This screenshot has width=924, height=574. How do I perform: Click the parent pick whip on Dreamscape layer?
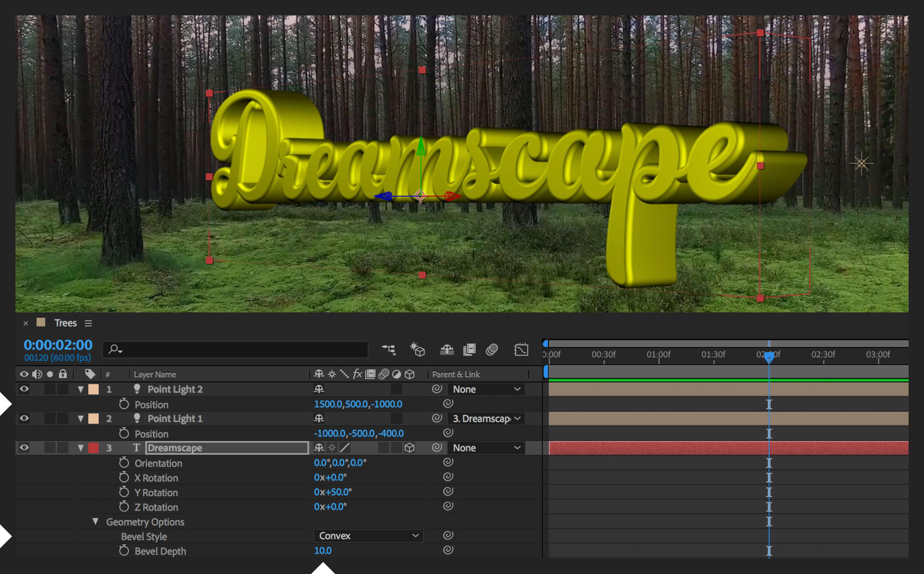(x=436, y=447)
